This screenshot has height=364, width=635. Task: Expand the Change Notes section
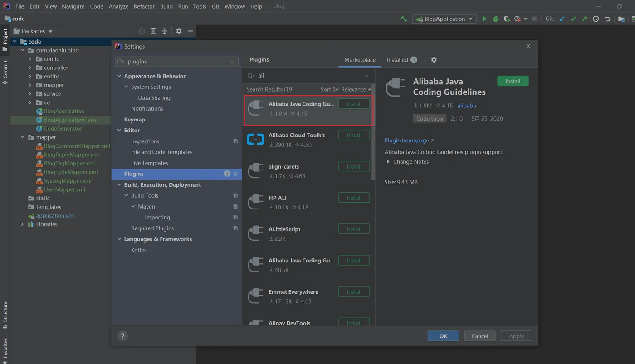pyautogui.click(x=388, y=162)
